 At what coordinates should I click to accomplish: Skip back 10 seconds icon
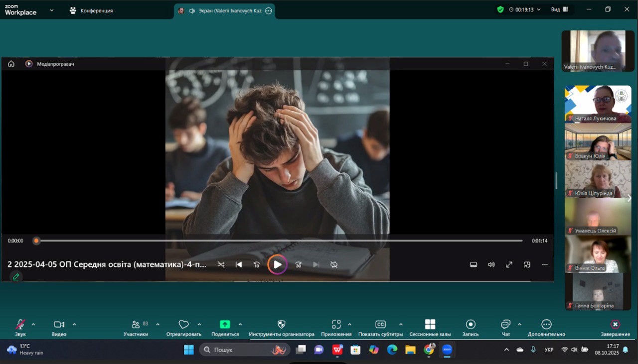click(x=256, y=264)
